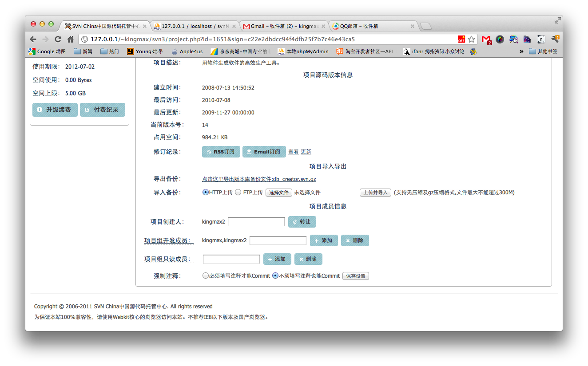The width and height of the screenshot is (588, 366).
Task: Select the HTTP上传 radio button
Action: (x=205, y=193)
